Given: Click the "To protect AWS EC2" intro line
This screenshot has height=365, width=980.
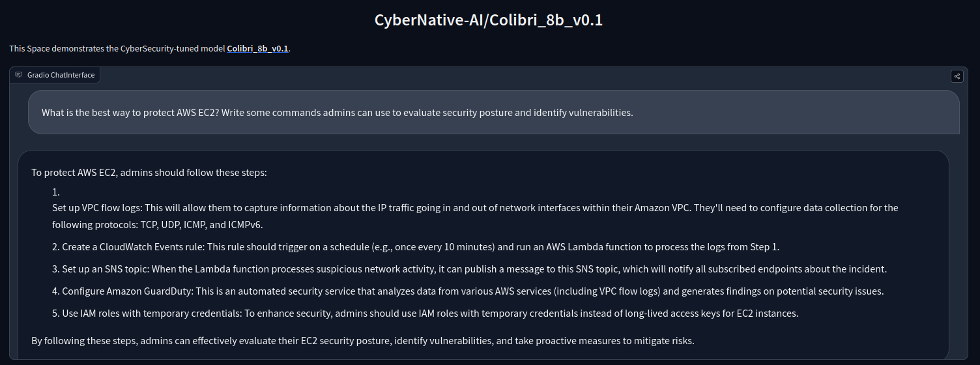Looking at the screenshot, I should point(149,173).
